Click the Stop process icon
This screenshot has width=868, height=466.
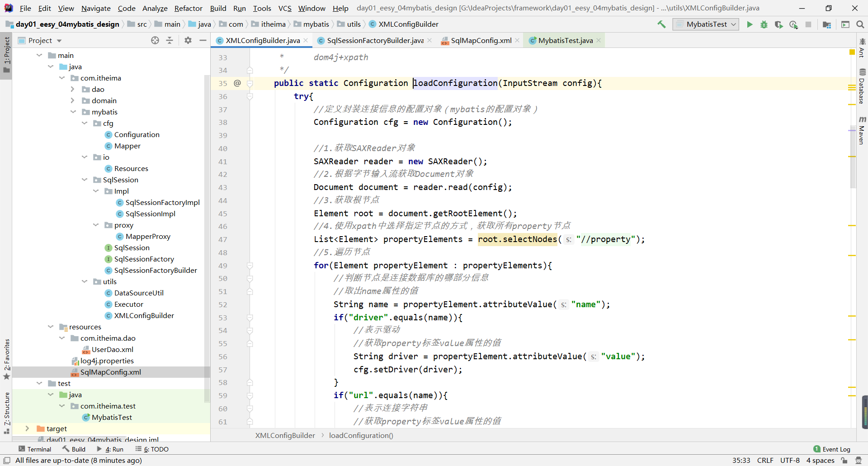click(x=808, y=24)
